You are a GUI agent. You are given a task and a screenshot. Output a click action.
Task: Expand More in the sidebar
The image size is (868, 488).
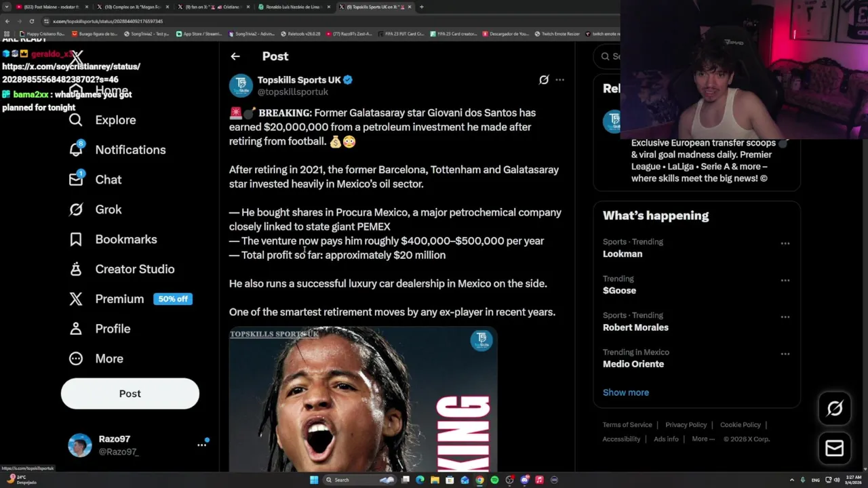[96, 359]
